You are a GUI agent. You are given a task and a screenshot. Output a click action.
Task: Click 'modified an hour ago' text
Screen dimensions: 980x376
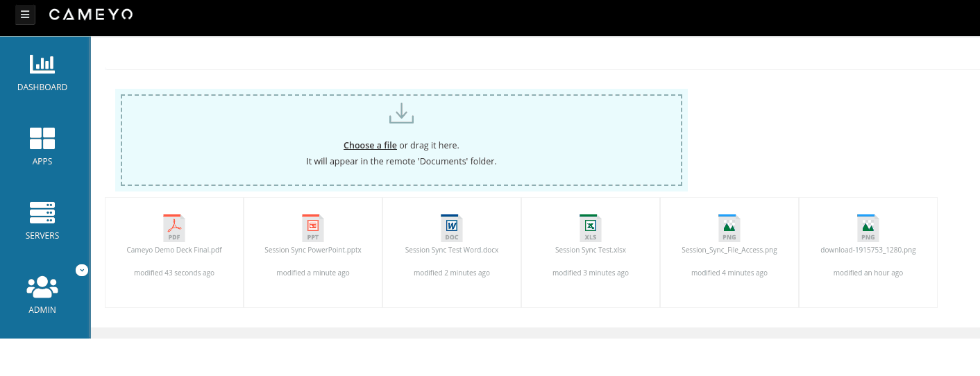pyautogui.click(x=868, y=273)
